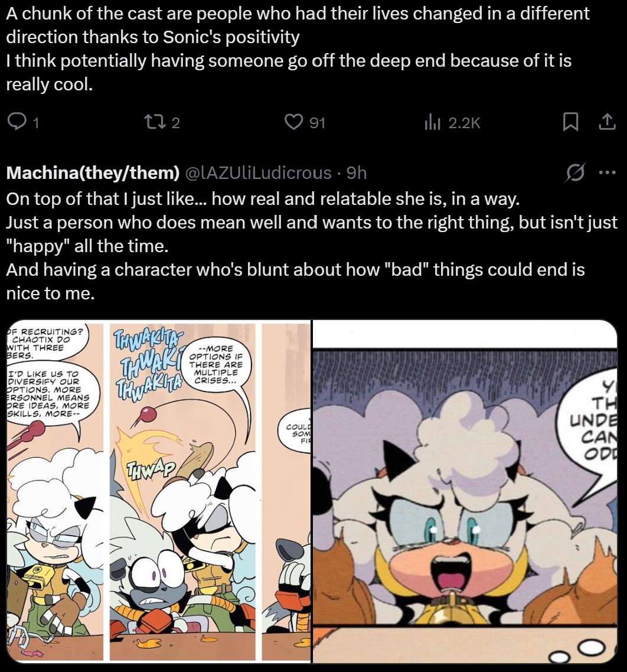Viewport: 627px width, 672px height.
Task: Select the 'nice to me.' closing line of tweet
Action: [x=50, y=293]
